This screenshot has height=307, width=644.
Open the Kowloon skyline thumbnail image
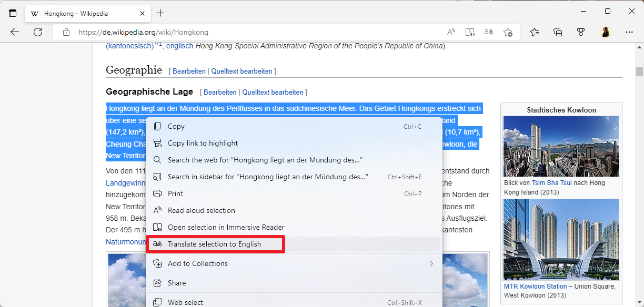pyautogui.click(x=561, y=147)
